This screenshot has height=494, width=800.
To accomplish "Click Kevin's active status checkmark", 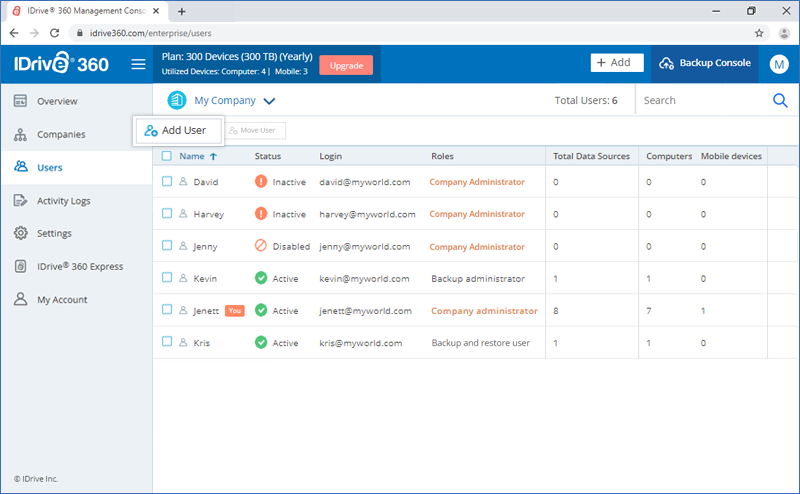I will tap(261, 278).
